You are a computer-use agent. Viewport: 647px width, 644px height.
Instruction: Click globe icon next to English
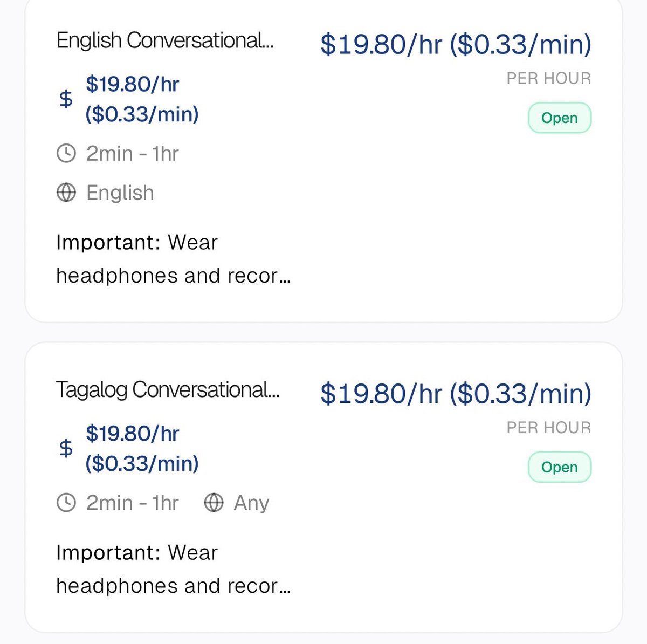tap(66, 193)
